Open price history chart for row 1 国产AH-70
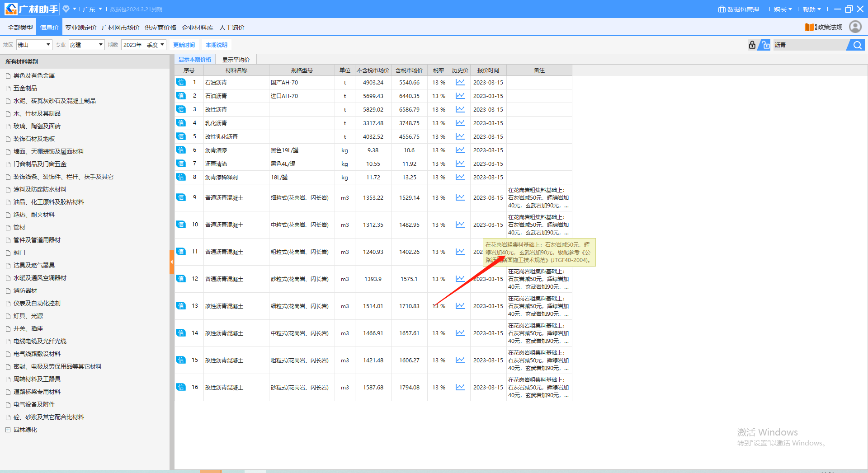The height and width of the screenshot is (473, 868). 460,82
